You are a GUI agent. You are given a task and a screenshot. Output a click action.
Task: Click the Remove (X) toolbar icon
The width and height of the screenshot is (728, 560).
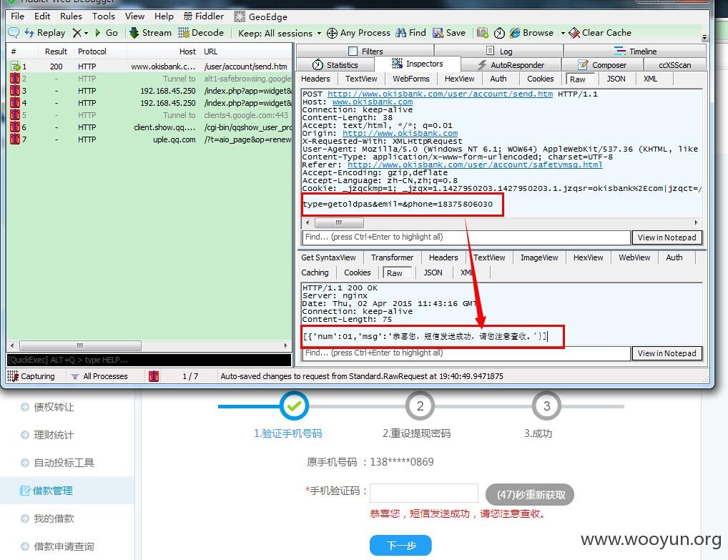pos(77,32)
